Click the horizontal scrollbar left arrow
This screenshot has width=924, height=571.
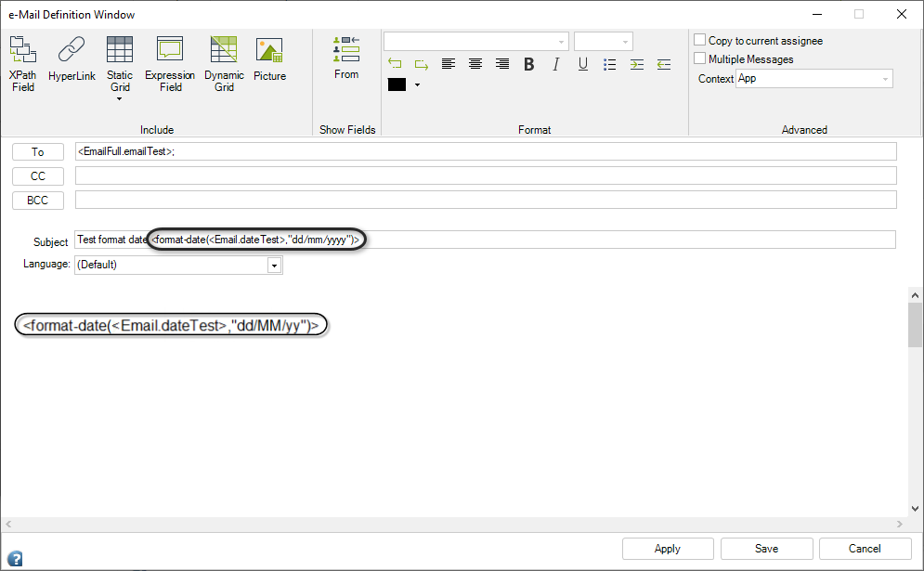click(8, 524)
